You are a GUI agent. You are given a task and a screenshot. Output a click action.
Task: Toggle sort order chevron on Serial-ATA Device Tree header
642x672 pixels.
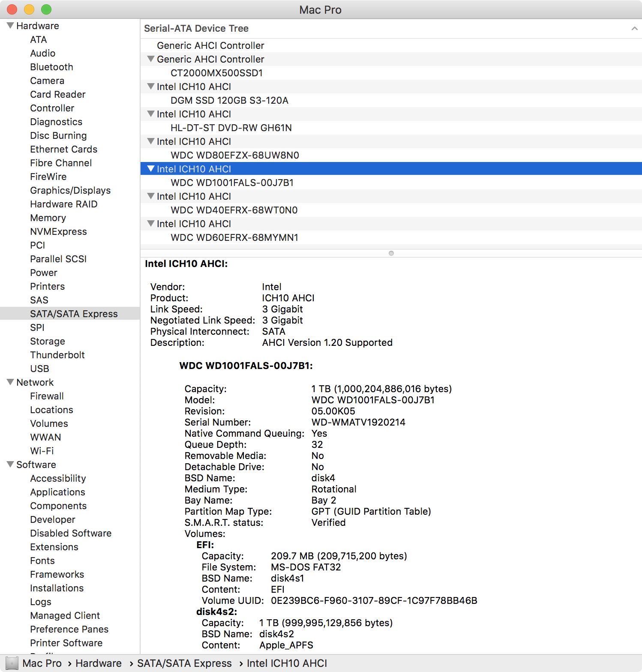[x=634, y=28]
